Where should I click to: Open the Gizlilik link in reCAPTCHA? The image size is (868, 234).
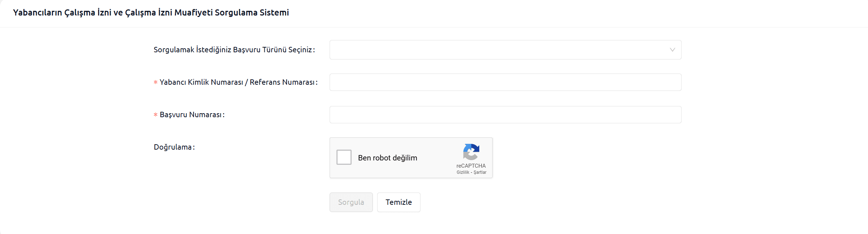tap(463, 172)
